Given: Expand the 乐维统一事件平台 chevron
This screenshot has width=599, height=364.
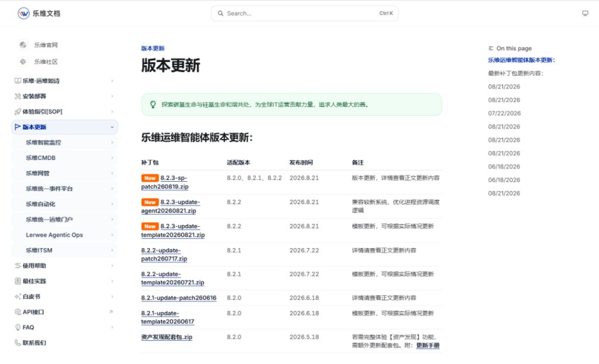Looking at the screenshot, I should pos(112,189).
